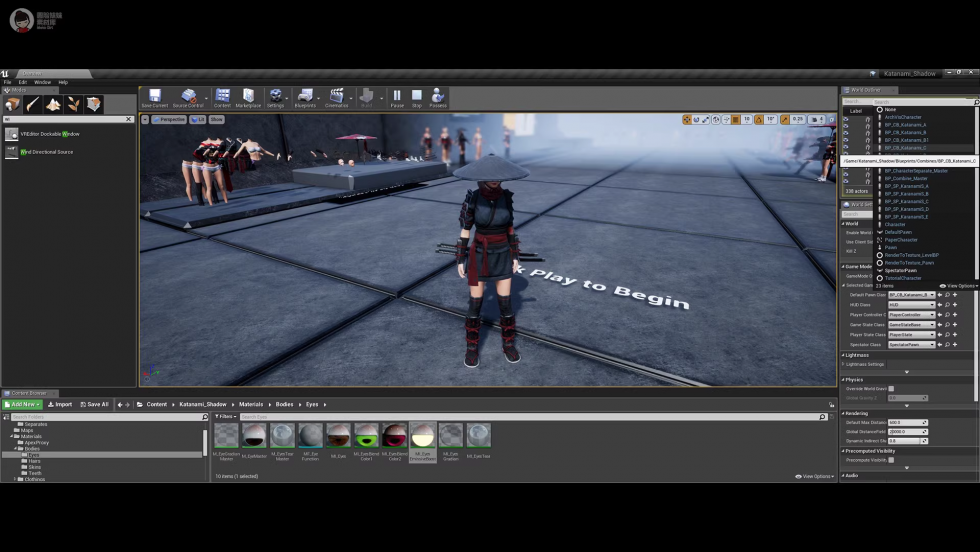The height and width of the screenshot is (552, 980).
Task: Toggle scale snapping in viewport
Action: [784, 119]
